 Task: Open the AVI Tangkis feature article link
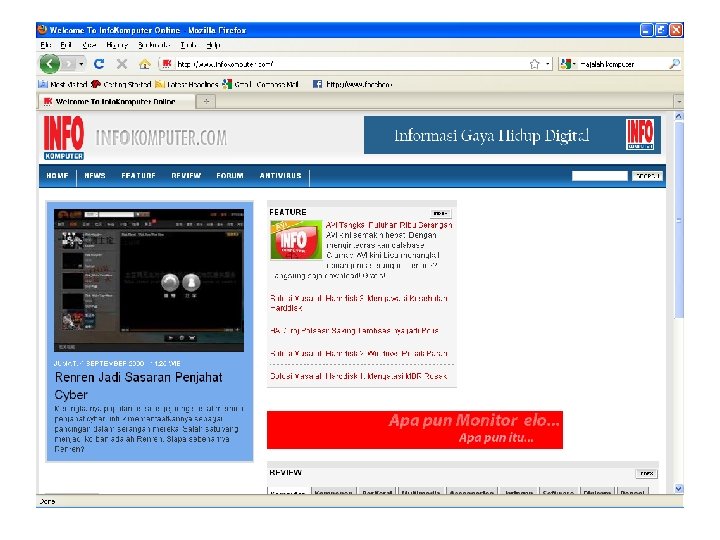(x=389, y=225)
